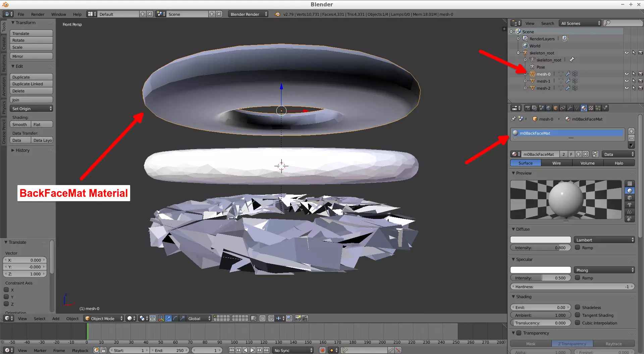This screenshot has height=354, width=644.
Task: Open the Render menu
Action: (38, 14)
